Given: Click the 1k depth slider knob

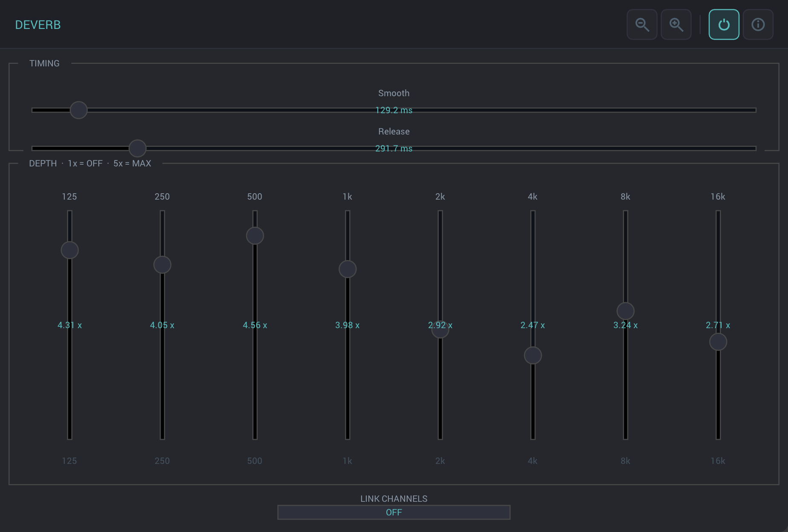Looking at the screenshot, I should tap(348, 269).
